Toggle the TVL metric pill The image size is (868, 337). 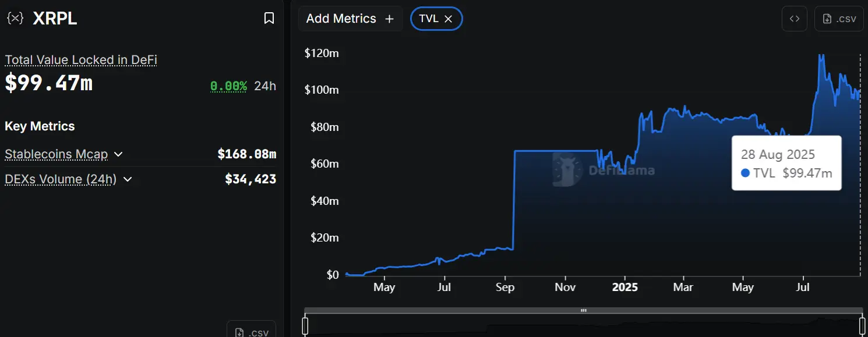click(436, 19)
